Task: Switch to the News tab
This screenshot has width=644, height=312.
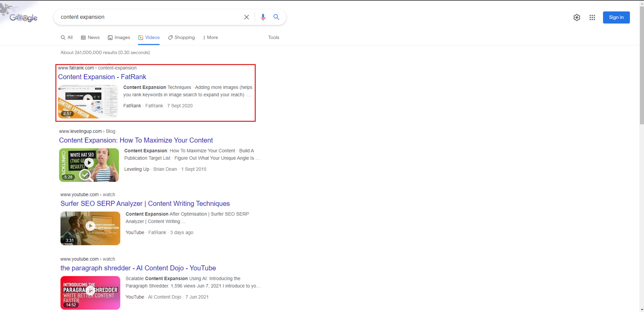Action: (90, 38)
